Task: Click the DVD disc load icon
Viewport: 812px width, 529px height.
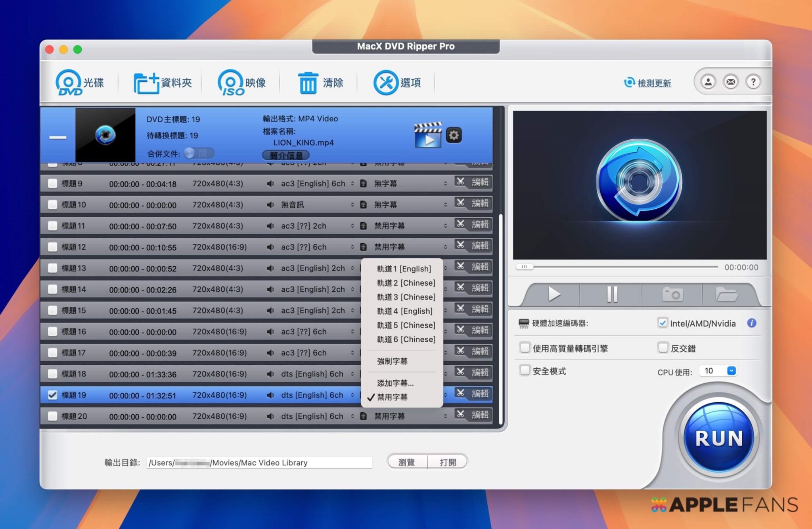Action: [69, 83]
